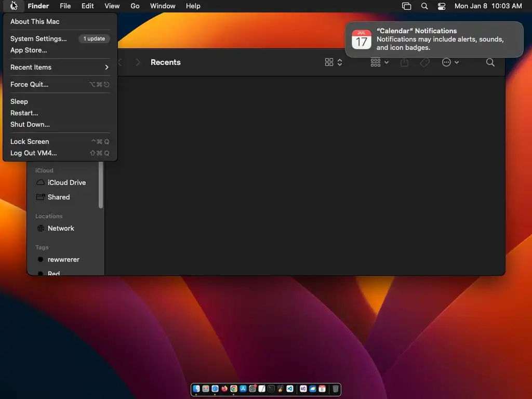Open Calendar app from the Dock

point(322,389)
